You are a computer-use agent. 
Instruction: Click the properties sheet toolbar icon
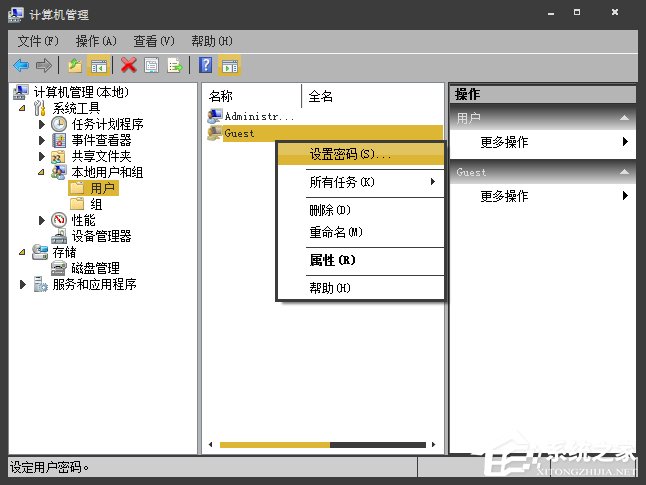[x=152, y=65]
